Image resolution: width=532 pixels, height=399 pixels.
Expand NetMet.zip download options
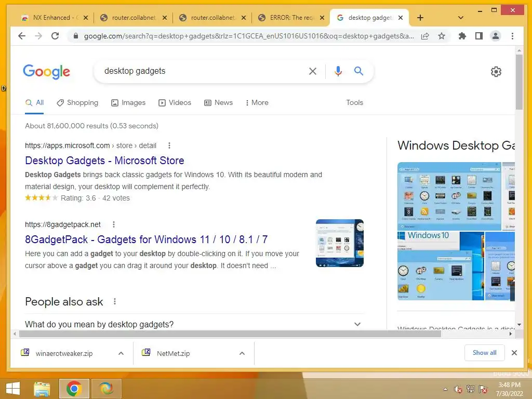click(242, 353)
